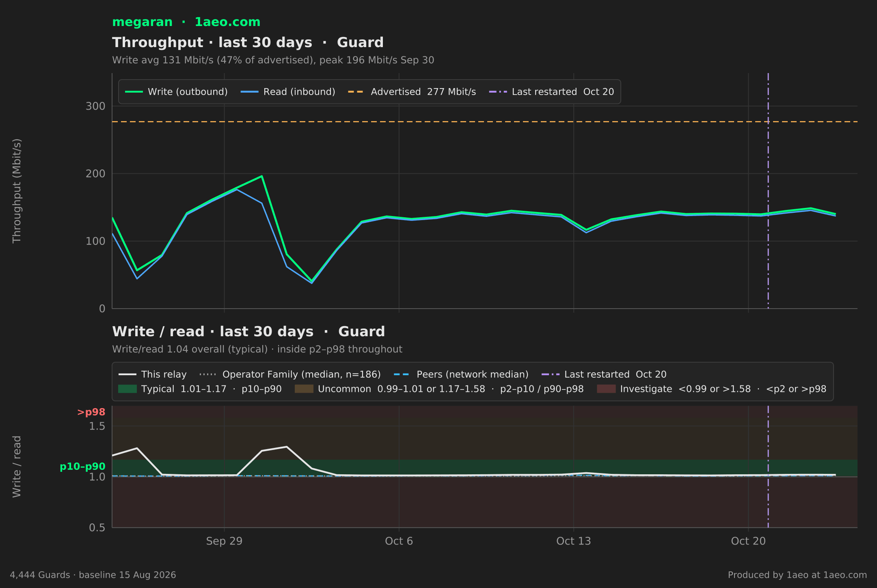Click the 300 tick label on throughput axis
The height and width of the screenshot is (588, 877).
coord(95,106)
